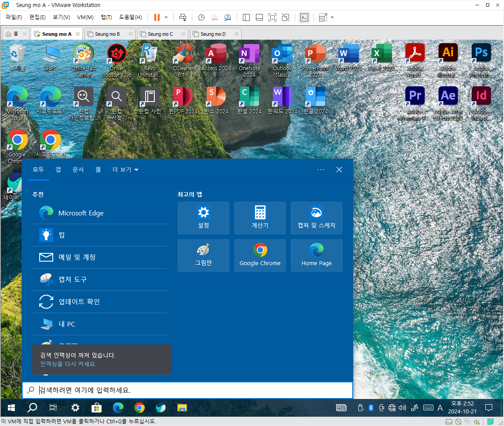
Task: Expand the 더 보기 dropdown
Action: tap(126, 170)
